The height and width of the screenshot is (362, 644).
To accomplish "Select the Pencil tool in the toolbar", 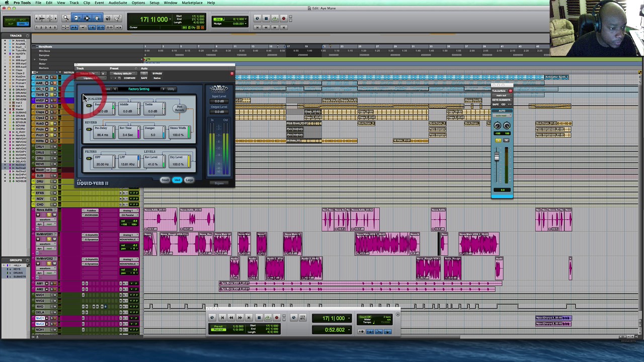I will [117, 18].
